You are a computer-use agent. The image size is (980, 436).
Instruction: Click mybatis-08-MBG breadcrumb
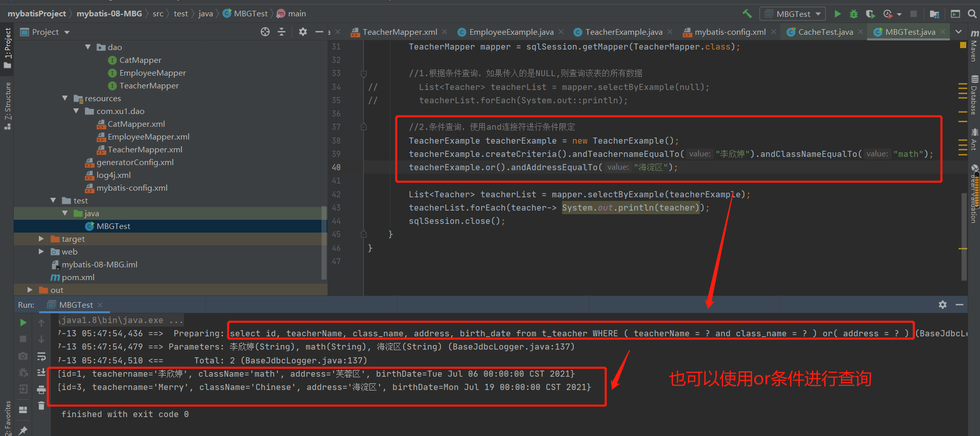(x=109, y=14)
